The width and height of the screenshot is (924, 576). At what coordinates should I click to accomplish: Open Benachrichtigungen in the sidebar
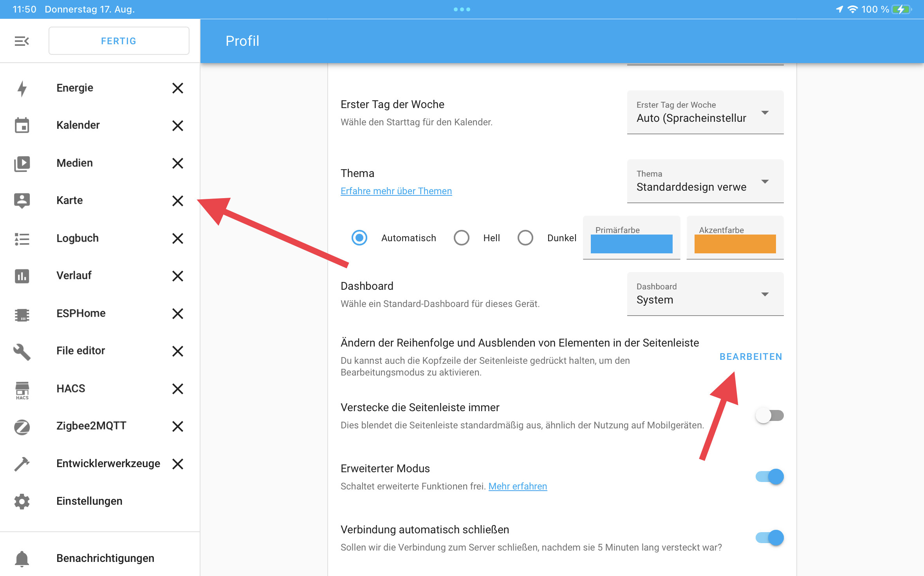click(x=105, y=558)
